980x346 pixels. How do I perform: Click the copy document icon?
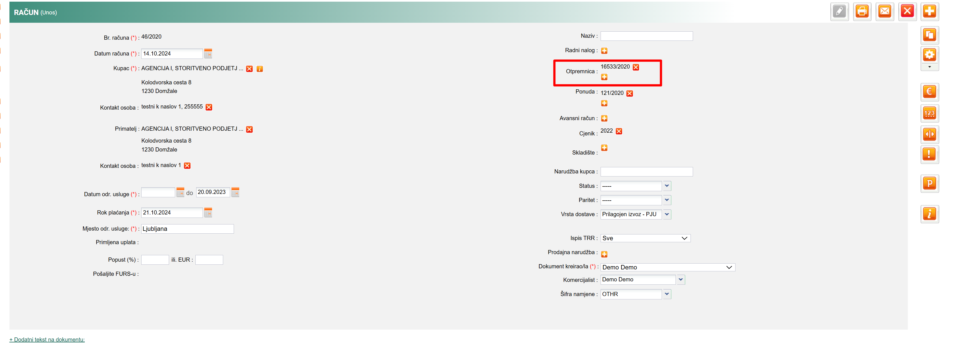point(929,35)
